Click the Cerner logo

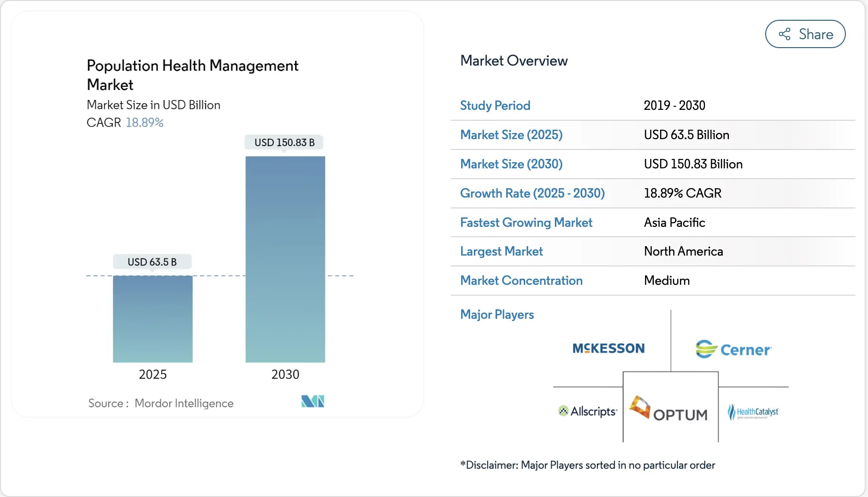click(x=734, y=349)
